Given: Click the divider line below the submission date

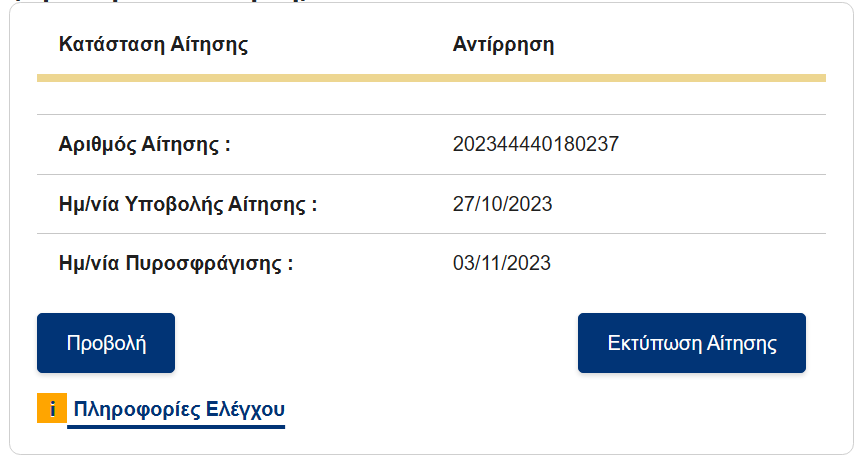Looking at the screenshot, I should pyautogui.click(x=431, y=233).
